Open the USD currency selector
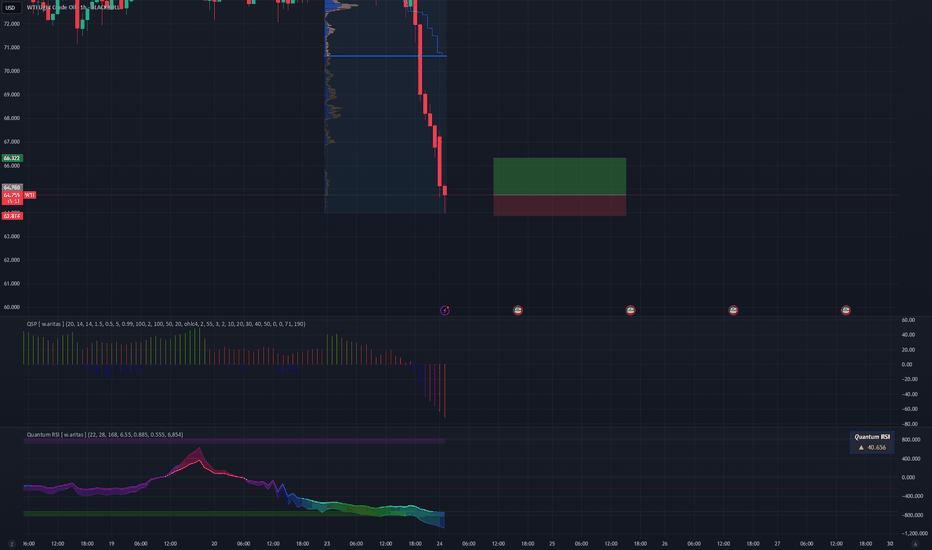Image resolution: width=932 pixels, height=550 pixels. pyautogui.click(x=10, y=8)
